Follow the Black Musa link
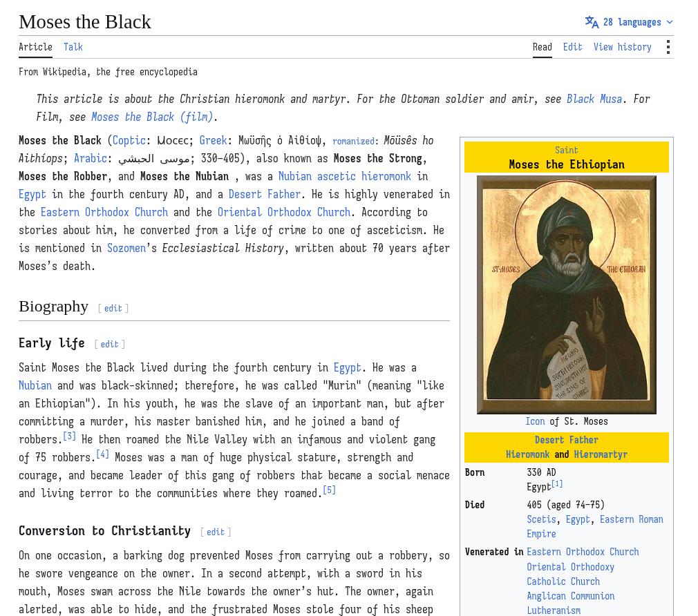698x616 pixels. click(594, 99)
